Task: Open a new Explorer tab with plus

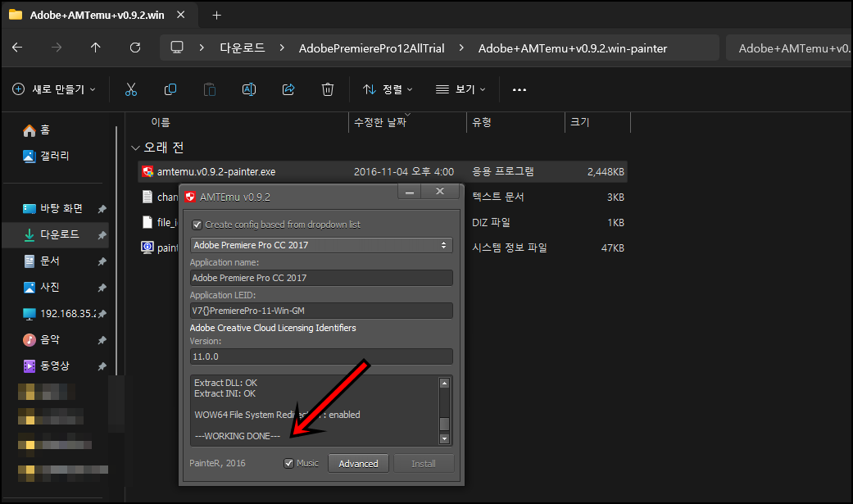Action: 216,16
